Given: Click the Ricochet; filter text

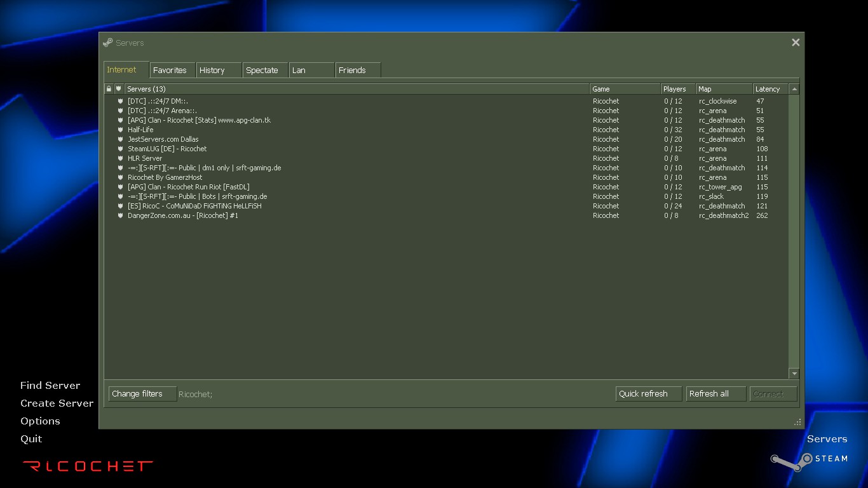Looking at the screenshot, I should [196, 395].
